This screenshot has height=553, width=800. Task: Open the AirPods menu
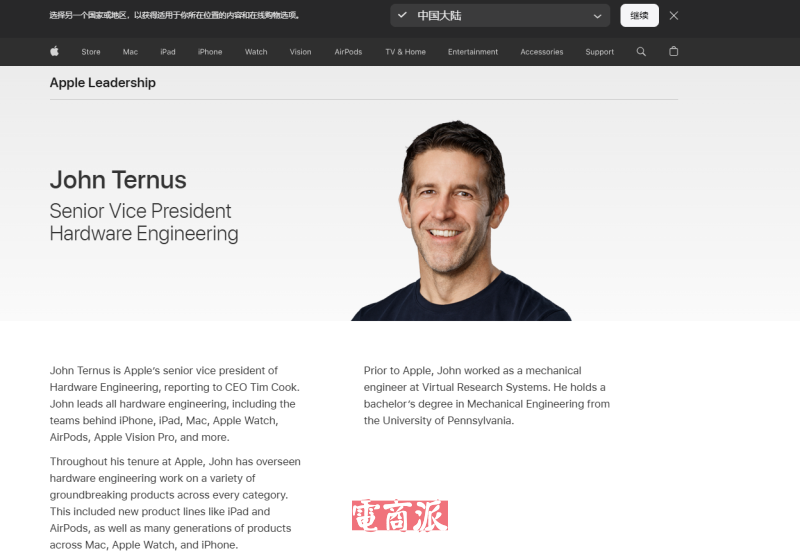[348, 52]
